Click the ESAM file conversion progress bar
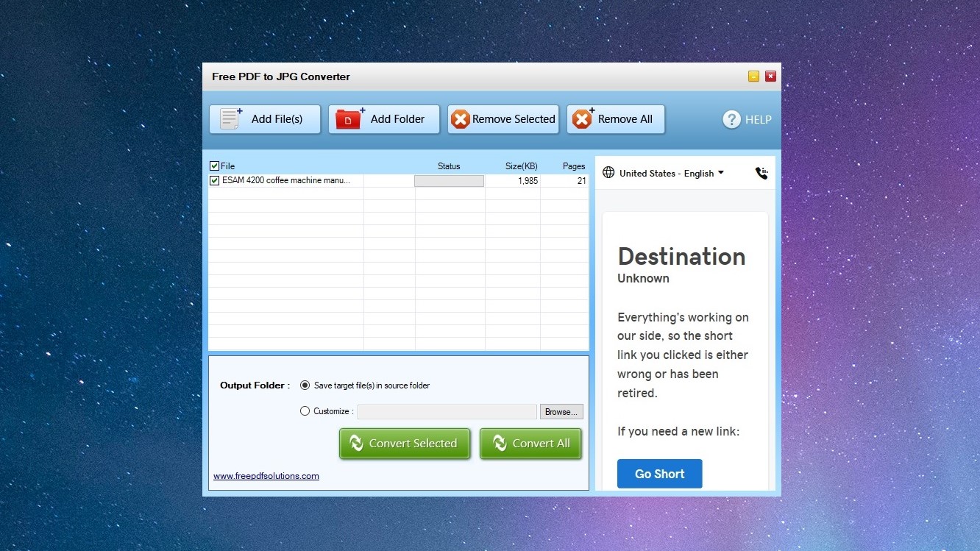Viewport: 980px width, 551px height. point(449,180)
